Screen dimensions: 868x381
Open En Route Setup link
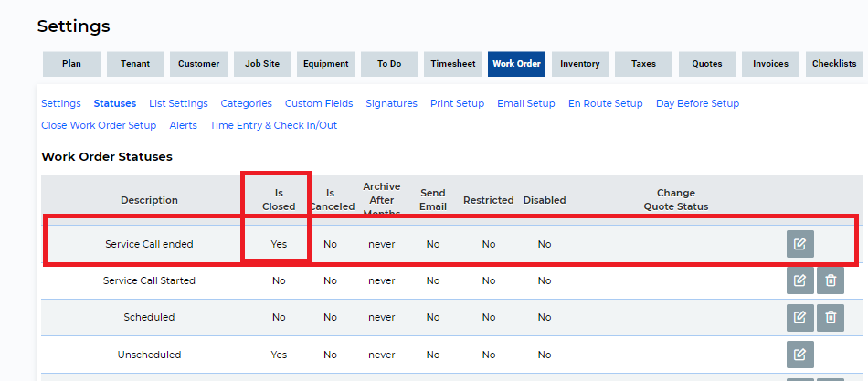click(606, 103)
